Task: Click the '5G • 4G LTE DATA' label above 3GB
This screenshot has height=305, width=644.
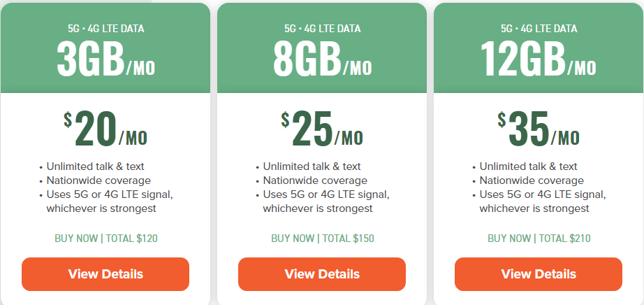Action: click(x=106, y=29)
